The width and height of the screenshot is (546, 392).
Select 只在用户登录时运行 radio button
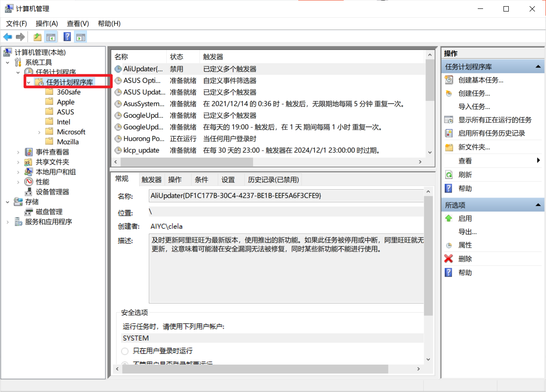(125, 351)
